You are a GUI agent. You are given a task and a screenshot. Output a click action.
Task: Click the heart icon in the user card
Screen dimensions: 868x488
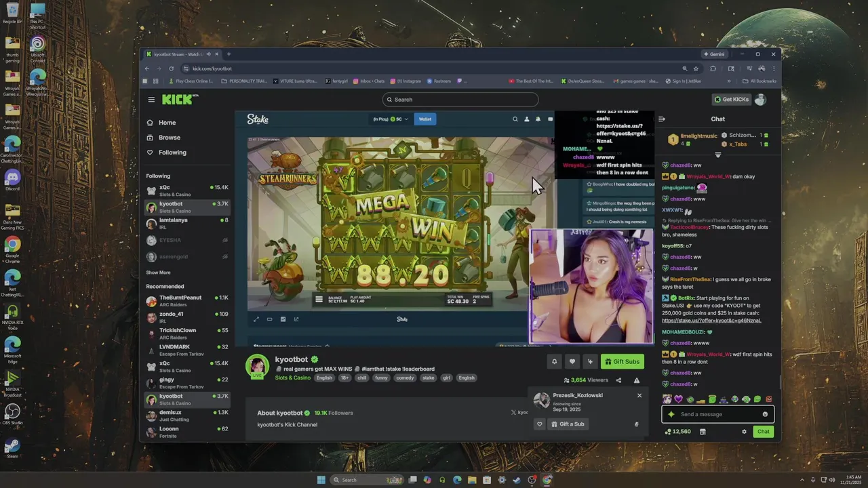tap(540, 424)
